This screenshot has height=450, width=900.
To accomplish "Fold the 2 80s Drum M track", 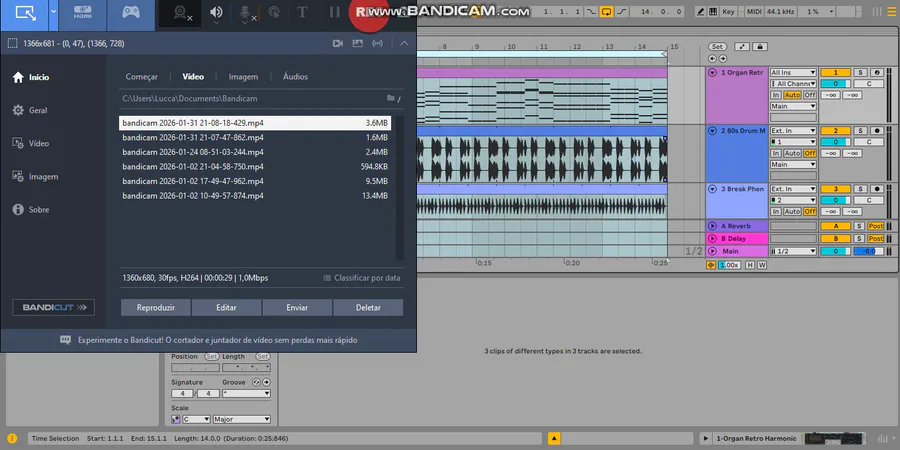I will click(x=712, y=131).
